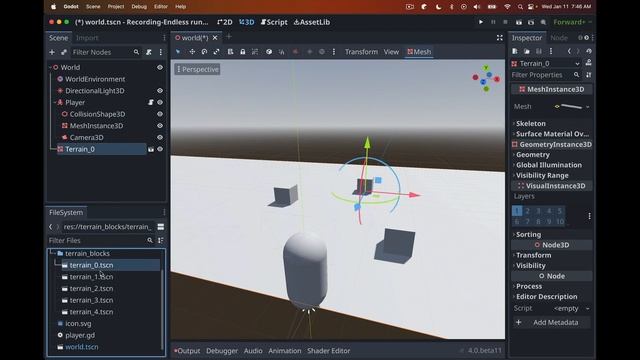
Task: Select the Select Mode arrow tool
Action: pyautogui.click(x=178, y=52)
